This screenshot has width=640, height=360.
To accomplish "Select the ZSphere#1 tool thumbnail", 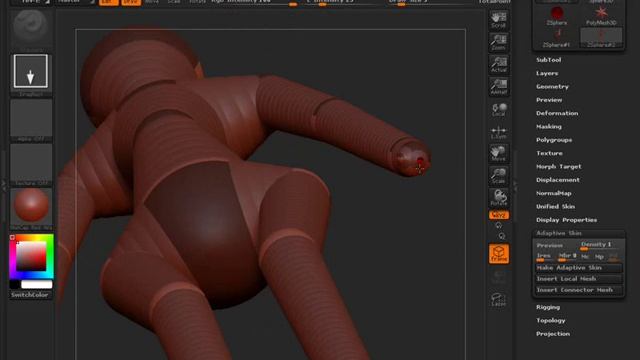I will pos(557,38).
